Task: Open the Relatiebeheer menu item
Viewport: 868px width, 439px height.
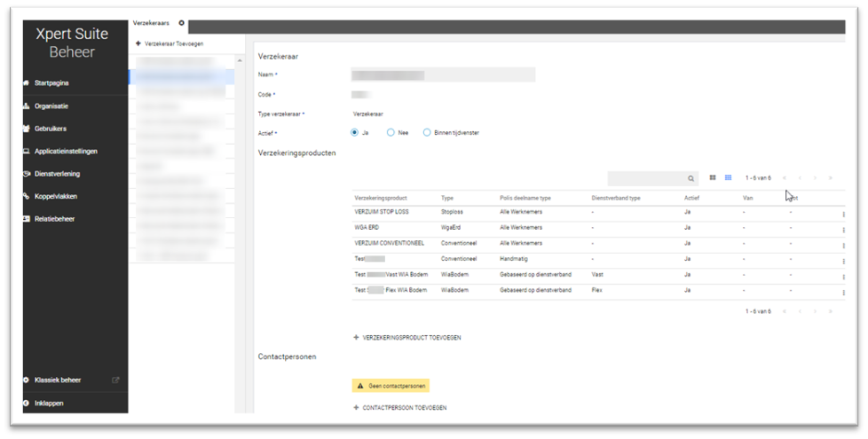Action: [54, 219]
